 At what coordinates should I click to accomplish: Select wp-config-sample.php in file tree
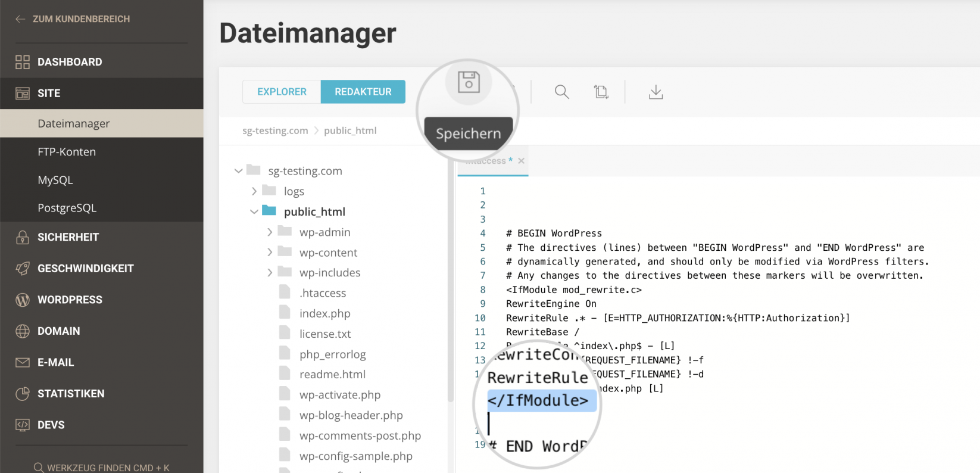[x=355, y=456]
